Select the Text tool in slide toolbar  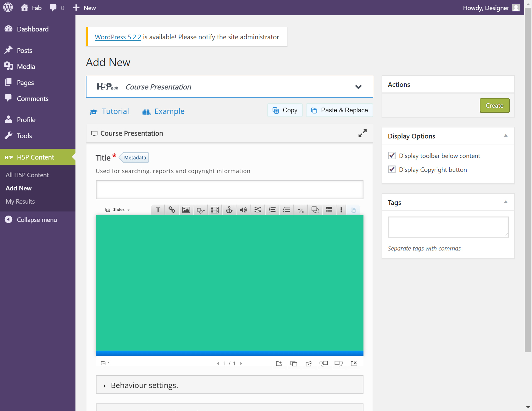point(158,210)
